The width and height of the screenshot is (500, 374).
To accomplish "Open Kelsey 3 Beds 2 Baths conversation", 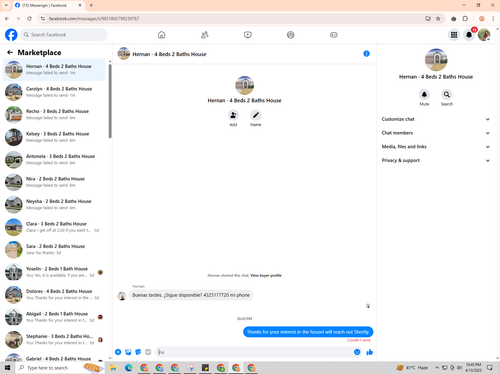I will point(54,137).
